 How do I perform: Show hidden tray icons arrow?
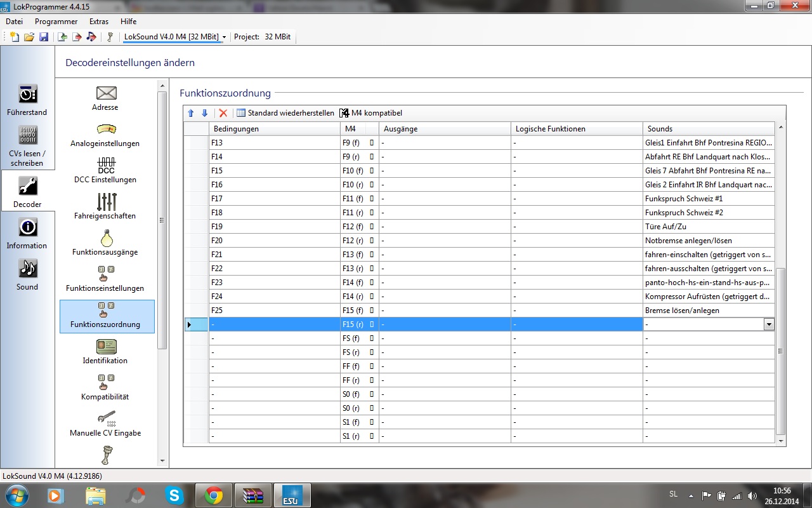coord(691,495)
